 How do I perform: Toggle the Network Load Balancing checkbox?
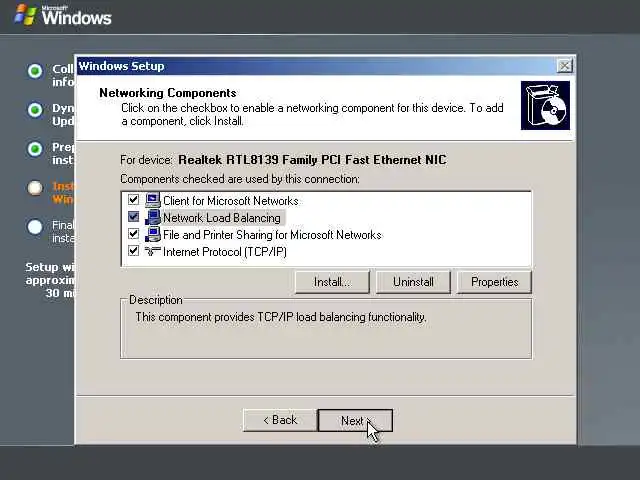pos(133,217)
